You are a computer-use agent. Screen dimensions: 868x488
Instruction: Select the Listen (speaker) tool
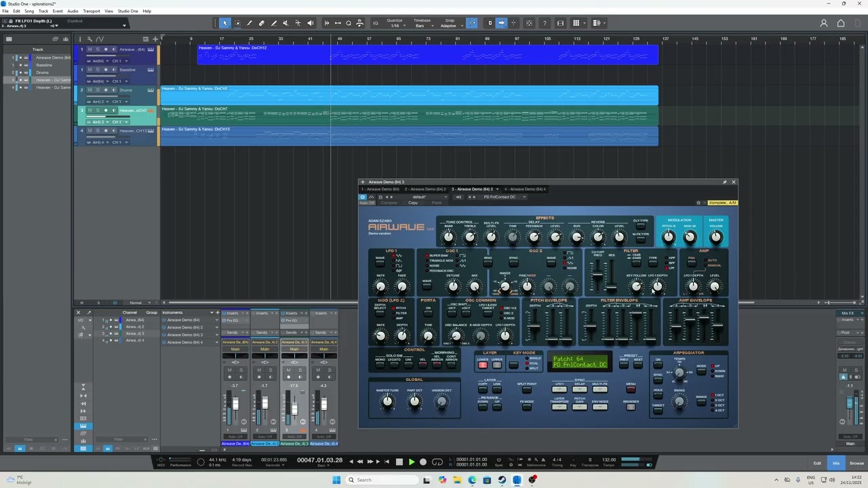click(311, 23)
